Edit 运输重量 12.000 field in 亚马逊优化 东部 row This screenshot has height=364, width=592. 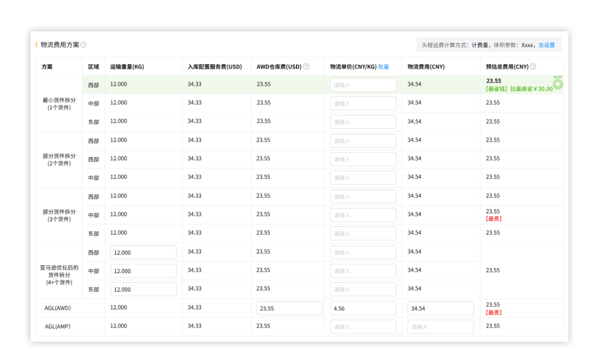143,289
